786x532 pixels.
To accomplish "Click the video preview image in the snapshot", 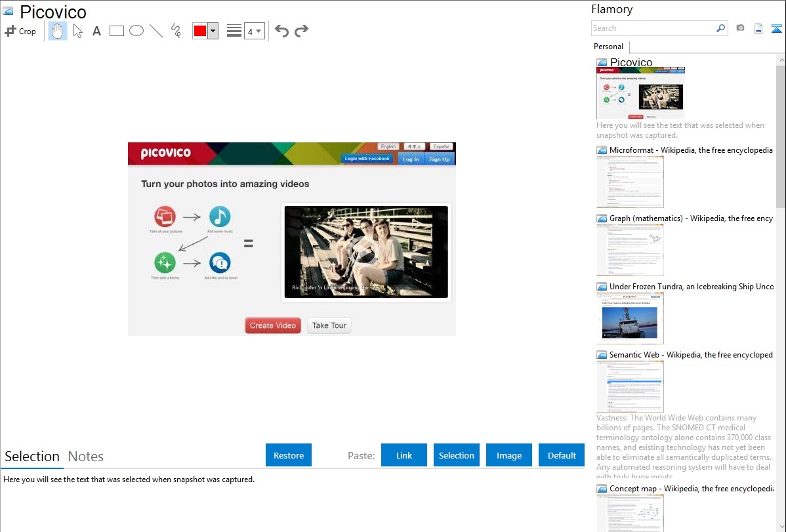I will pyautogui.click(x=366, y=252).
